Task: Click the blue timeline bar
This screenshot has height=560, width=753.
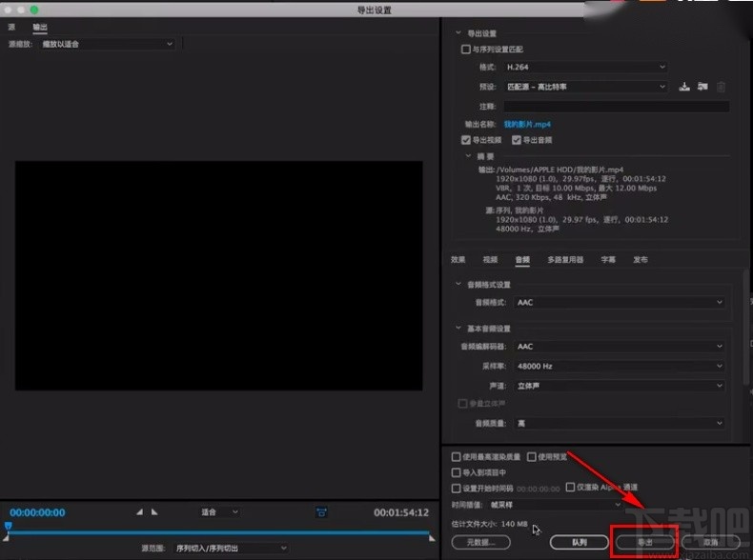Action: [218, 532]
